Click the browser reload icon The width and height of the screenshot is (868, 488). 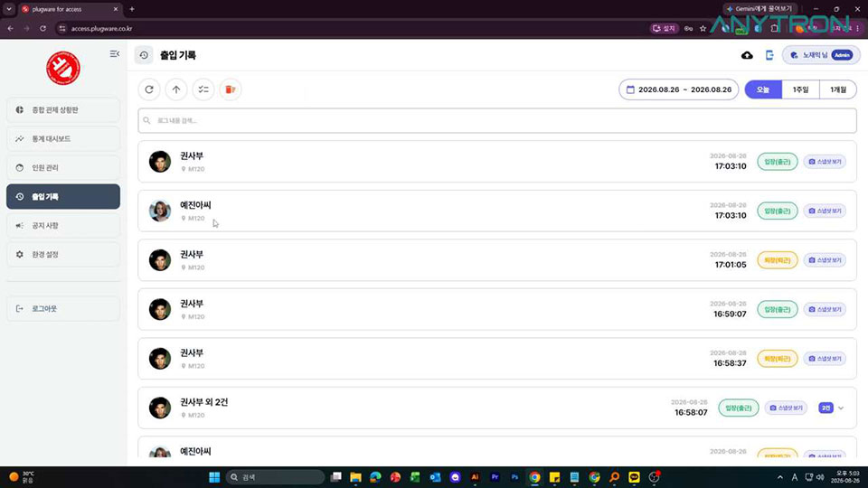click(x=42, y=28)
